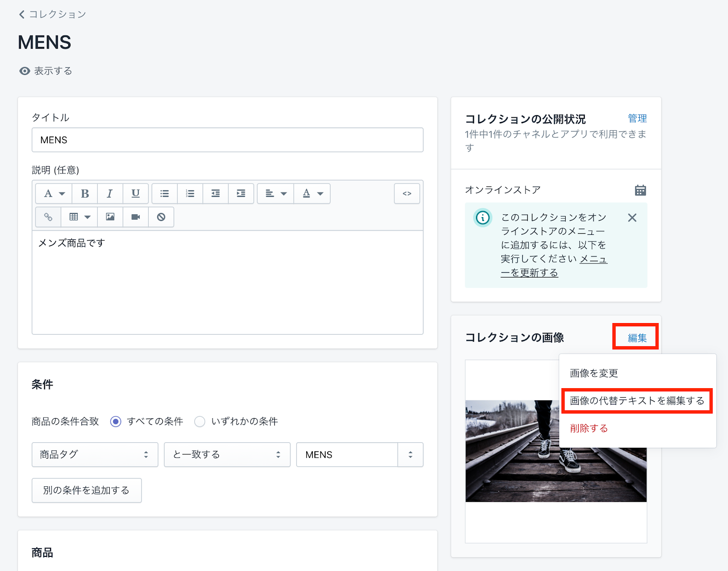Open the text color picker dropdown
This screenshot has height=571, width=728.
coord(312,193)
